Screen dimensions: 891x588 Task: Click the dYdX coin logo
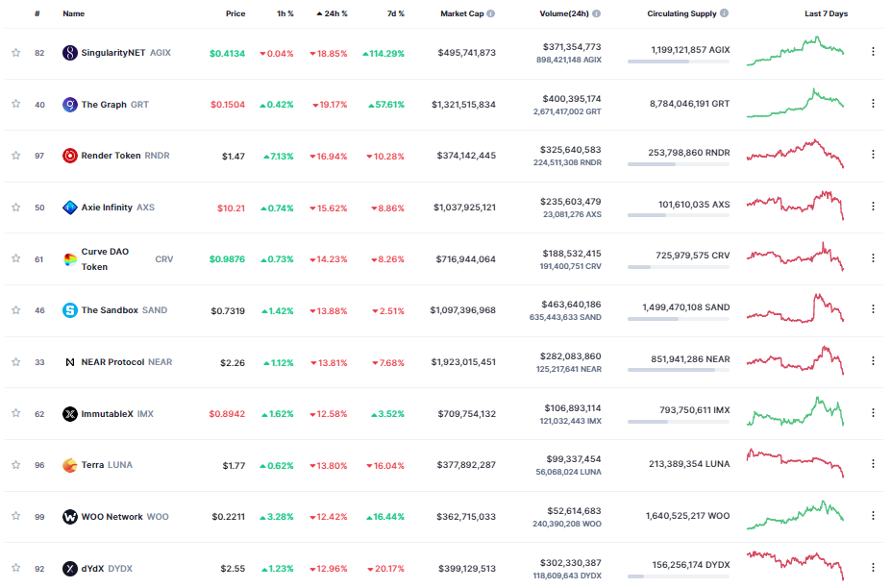[x=70, y=569]
